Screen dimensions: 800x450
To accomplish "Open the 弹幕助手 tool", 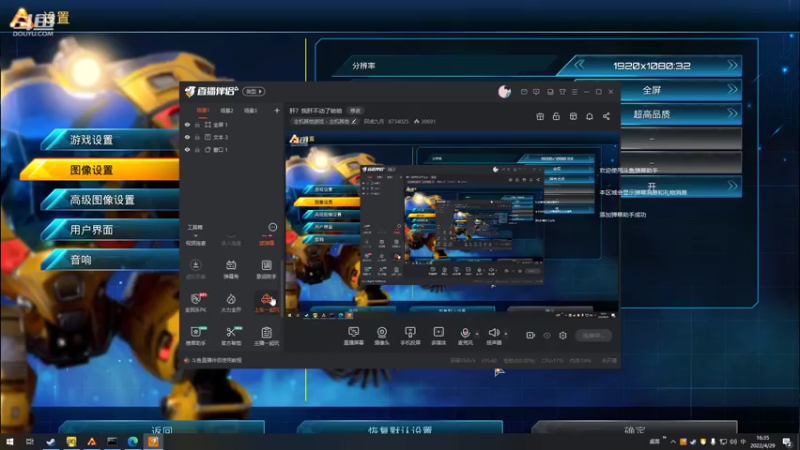I will click(x=195, y=336).
